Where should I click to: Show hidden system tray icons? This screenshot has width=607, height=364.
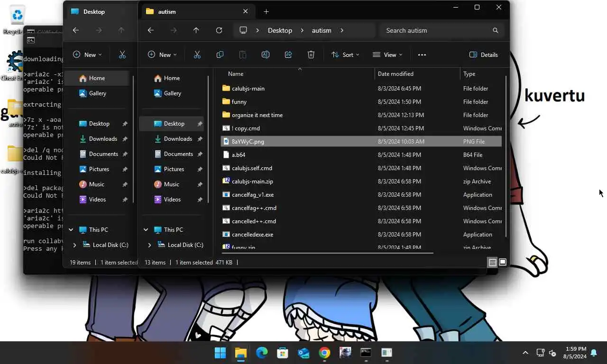point(525,353)
